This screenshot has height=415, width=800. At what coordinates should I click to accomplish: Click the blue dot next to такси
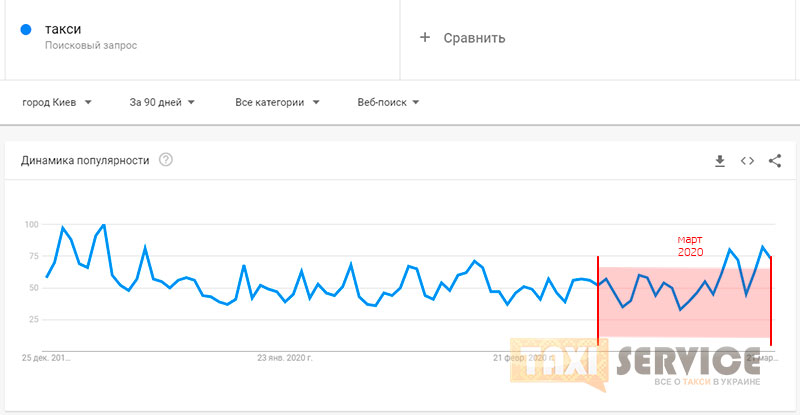tap(26, 30)
